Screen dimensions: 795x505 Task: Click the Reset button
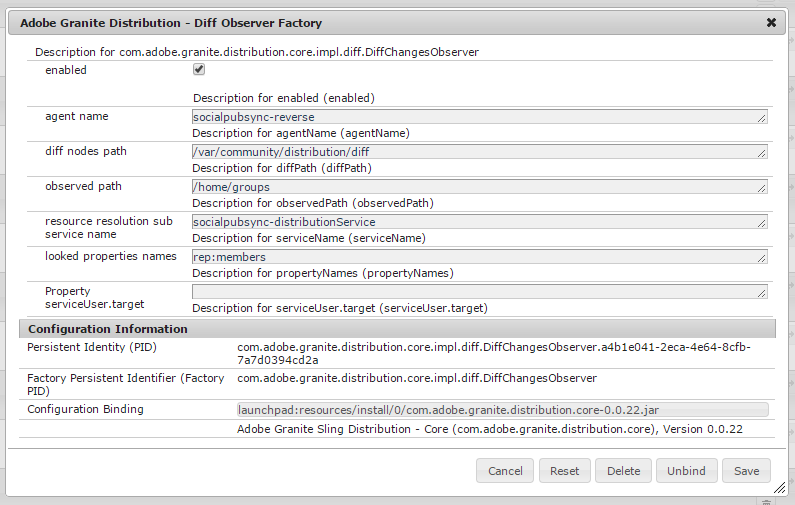(564, 471)
